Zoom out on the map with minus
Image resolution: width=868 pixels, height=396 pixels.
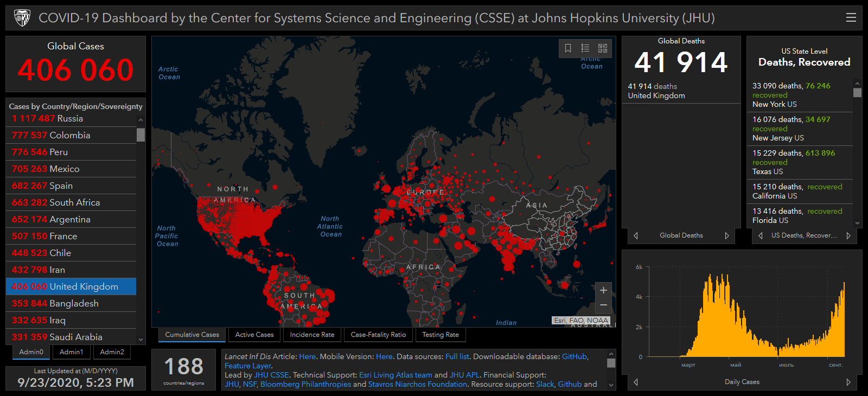point(603,305)
